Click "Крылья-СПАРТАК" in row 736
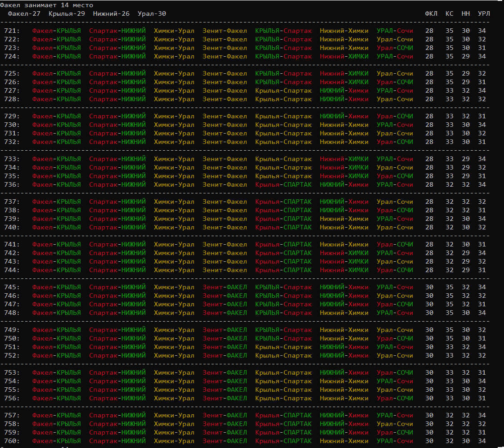This screenshot has height=448, width=504. [x=283, y=185]
